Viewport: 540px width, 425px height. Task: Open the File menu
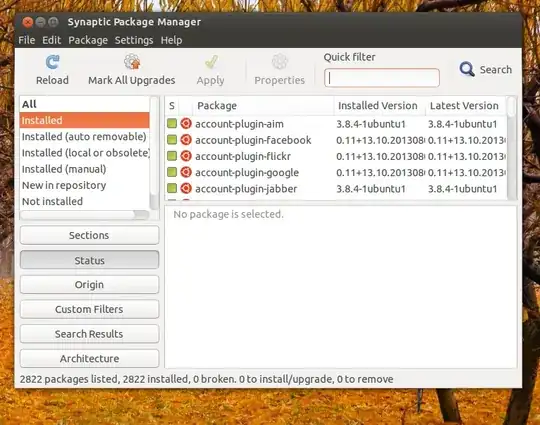coord(27,40)
